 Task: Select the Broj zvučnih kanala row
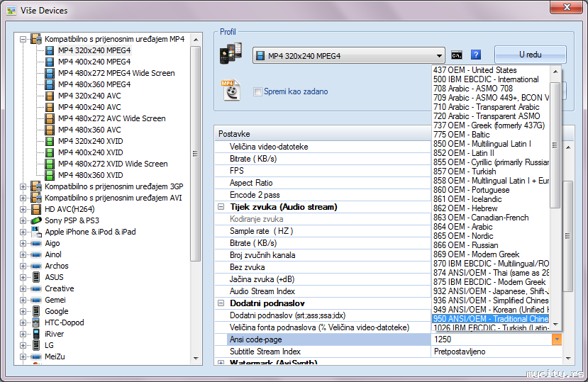click(323, 255)
